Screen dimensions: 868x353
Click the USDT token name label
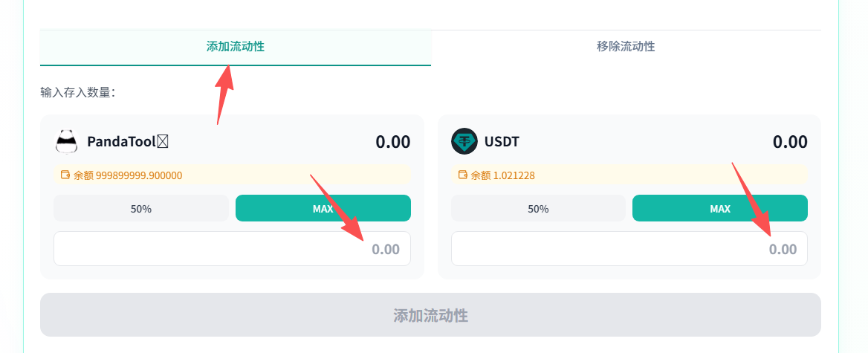502,141
